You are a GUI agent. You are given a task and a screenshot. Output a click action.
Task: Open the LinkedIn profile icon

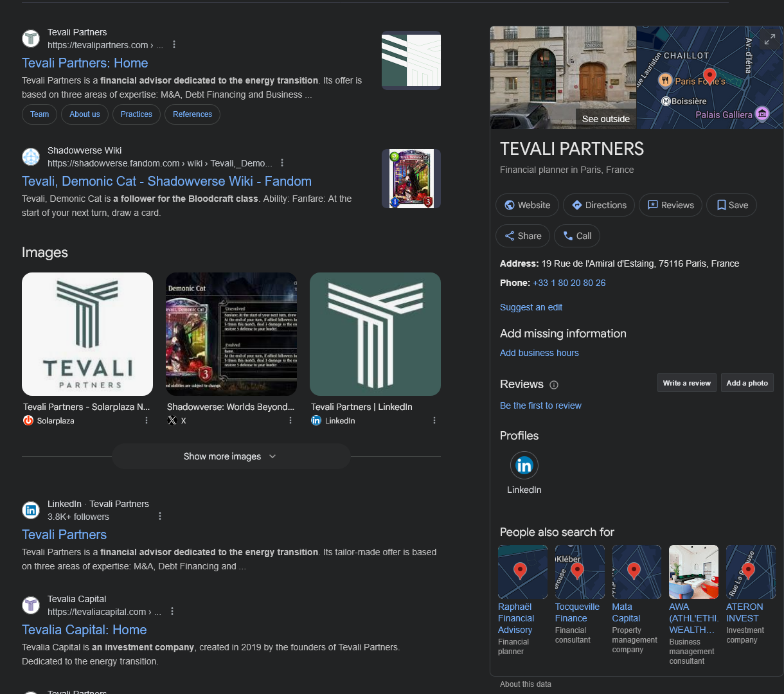[x=524, y=465]
